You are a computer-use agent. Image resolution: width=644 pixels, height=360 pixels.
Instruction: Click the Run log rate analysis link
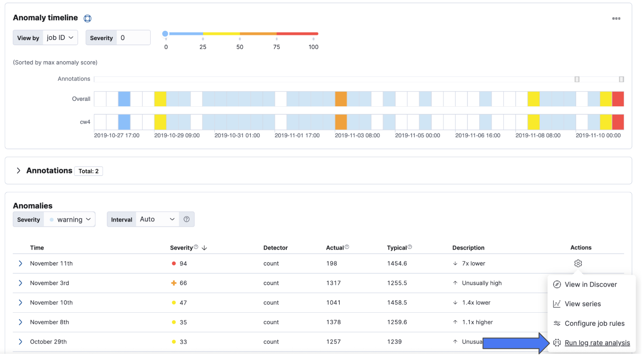click(597, 343)
